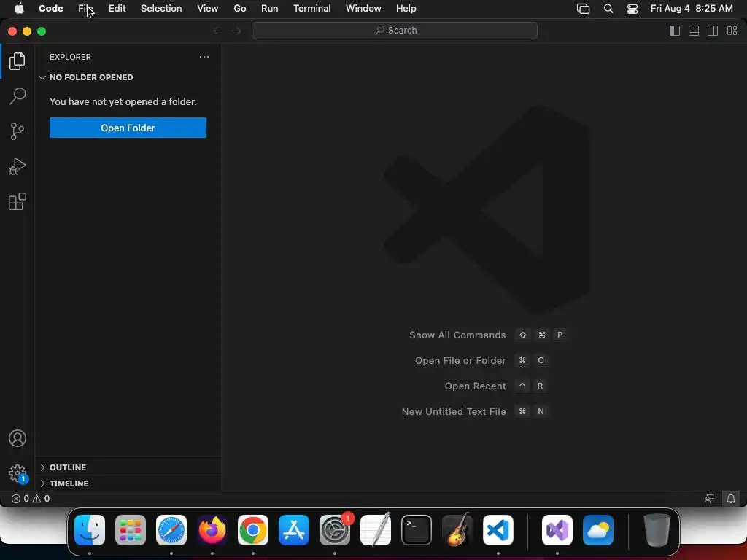Open Launchpad from the dock
This screenshot has width=747, height=560.
[x=131, y=530]
